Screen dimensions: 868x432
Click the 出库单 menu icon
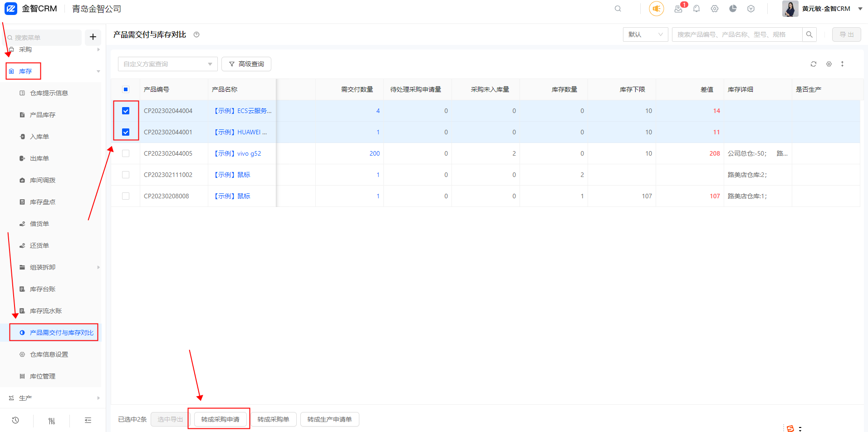tap(22, 158)
